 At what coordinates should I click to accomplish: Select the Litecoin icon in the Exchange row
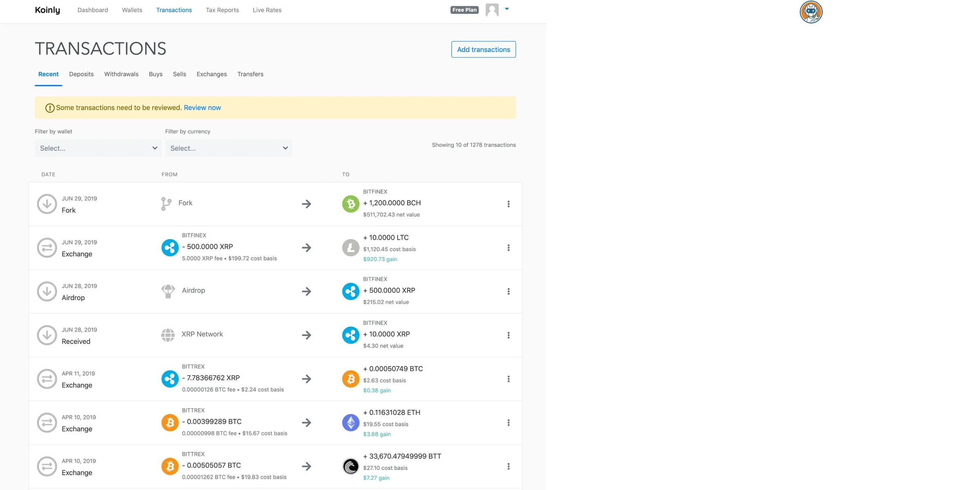click(x=350, y=247)
